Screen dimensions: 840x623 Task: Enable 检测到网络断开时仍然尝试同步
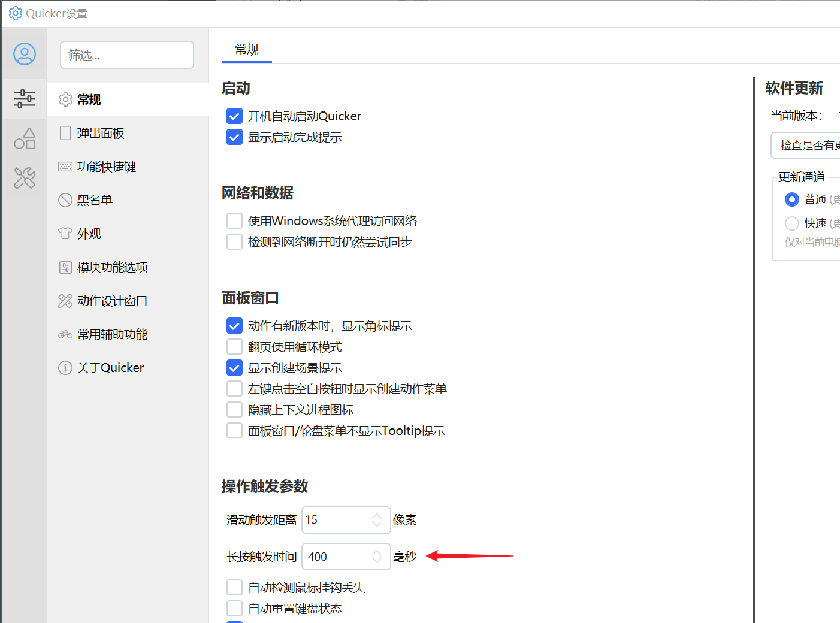pyautogui.click(x=235, y=242)
